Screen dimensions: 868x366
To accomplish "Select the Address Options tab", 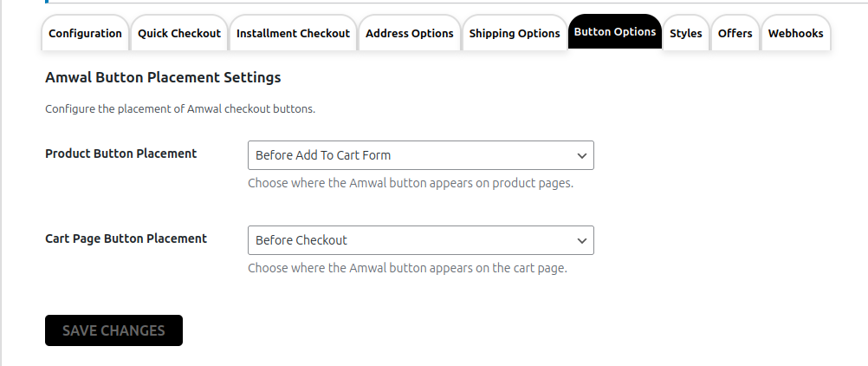I will pos(409,34).
